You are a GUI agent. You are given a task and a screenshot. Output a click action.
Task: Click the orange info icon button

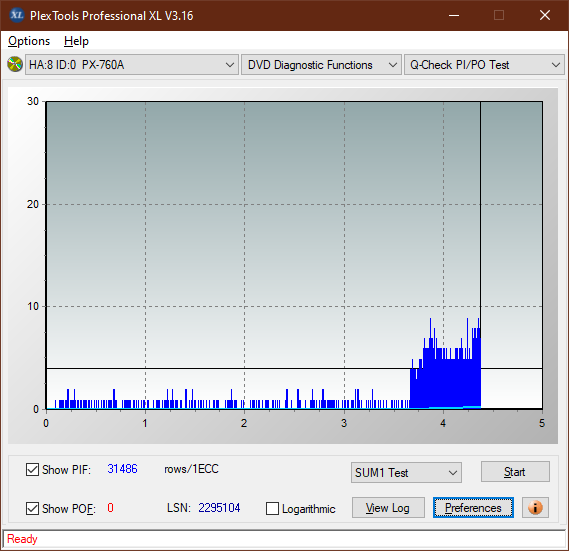pos(535,507)
